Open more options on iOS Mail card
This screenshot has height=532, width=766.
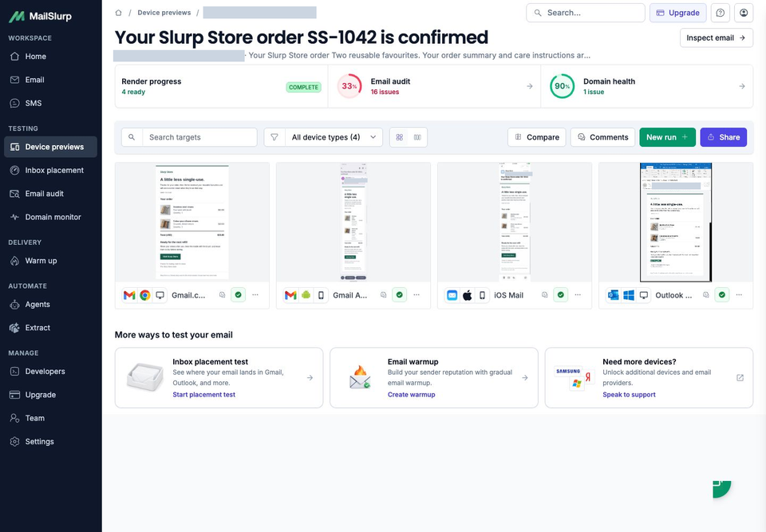(x=578, y=295)
